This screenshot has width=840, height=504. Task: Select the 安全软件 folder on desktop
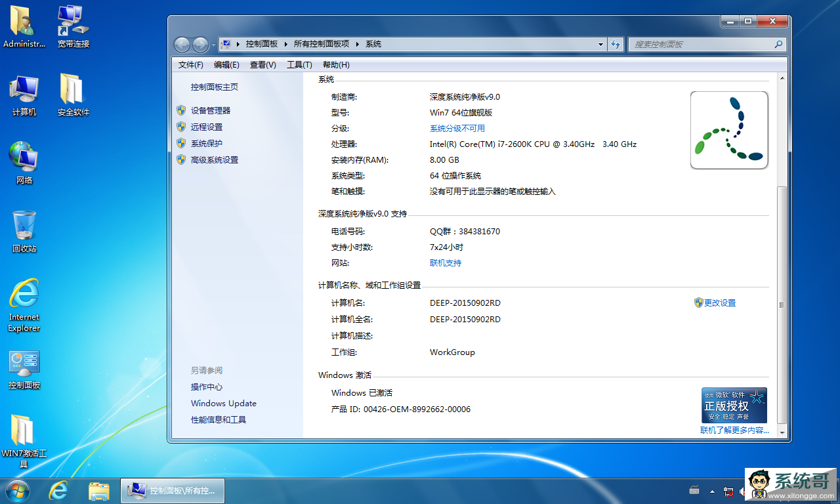coord(73,95)
